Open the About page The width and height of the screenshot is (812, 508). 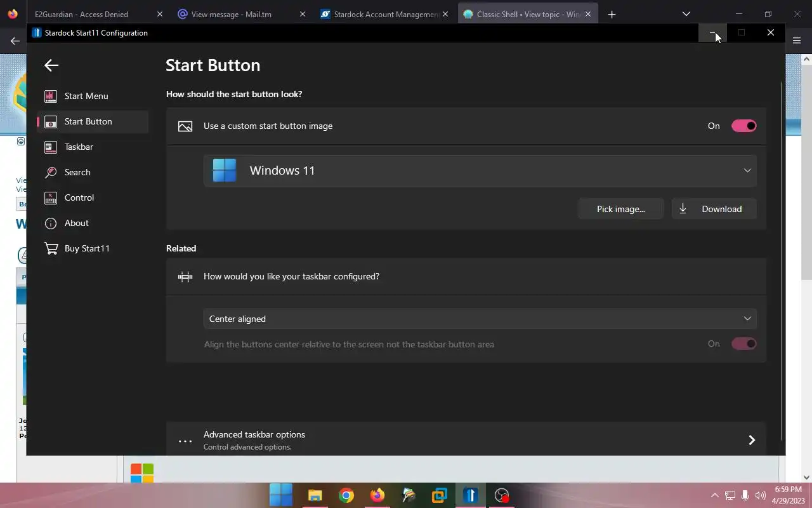(x=93, y=223)
